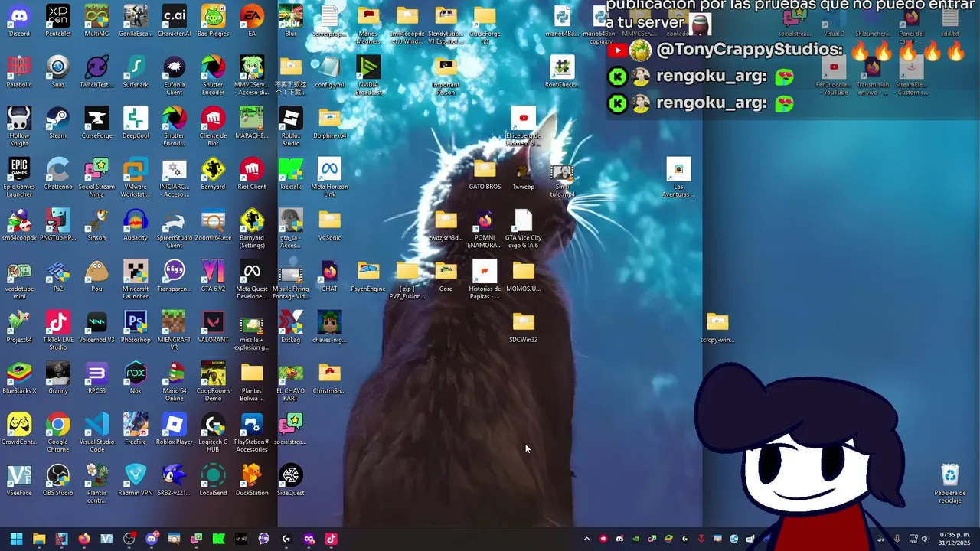The image size is (980, 551).
Task: Launch NVIDIA Broadcast from the desktop
Action: 368,76
